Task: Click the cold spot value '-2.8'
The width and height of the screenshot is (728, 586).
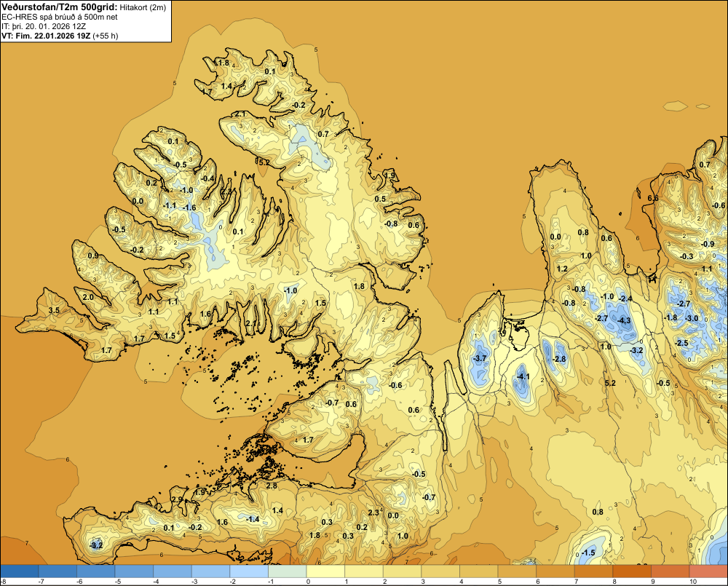Action: [559, 359]
